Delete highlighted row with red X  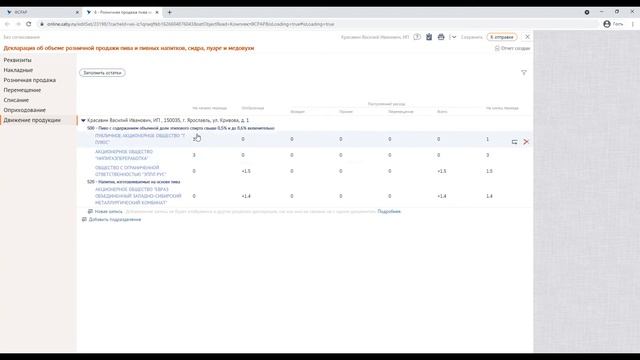[x=526, y=142]
